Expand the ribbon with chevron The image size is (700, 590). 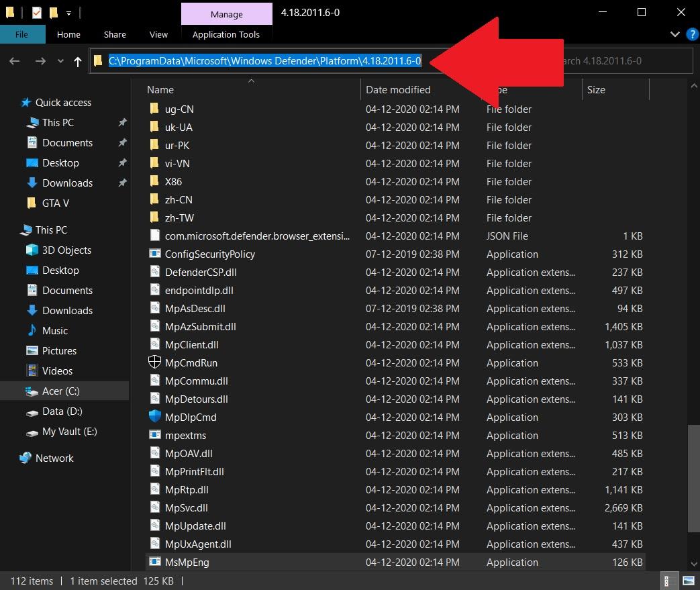(675, 34)
